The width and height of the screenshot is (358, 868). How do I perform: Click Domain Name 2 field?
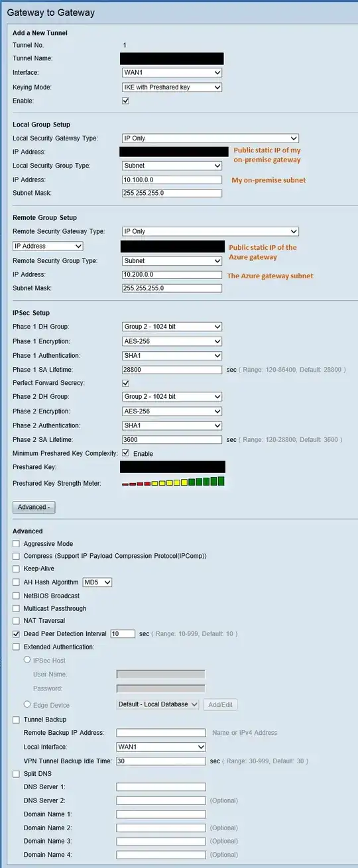(160, 828)
